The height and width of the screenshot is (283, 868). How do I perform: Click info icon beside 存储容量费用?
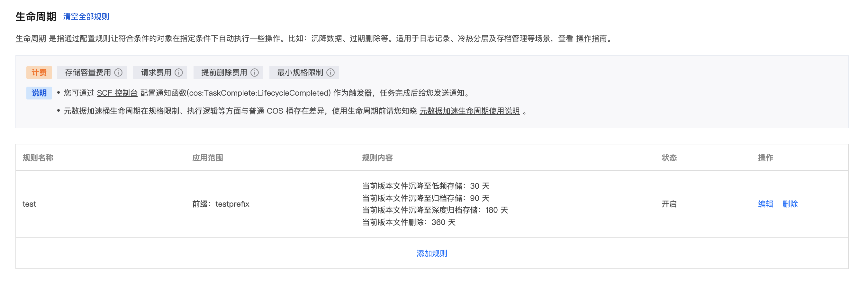118,72
